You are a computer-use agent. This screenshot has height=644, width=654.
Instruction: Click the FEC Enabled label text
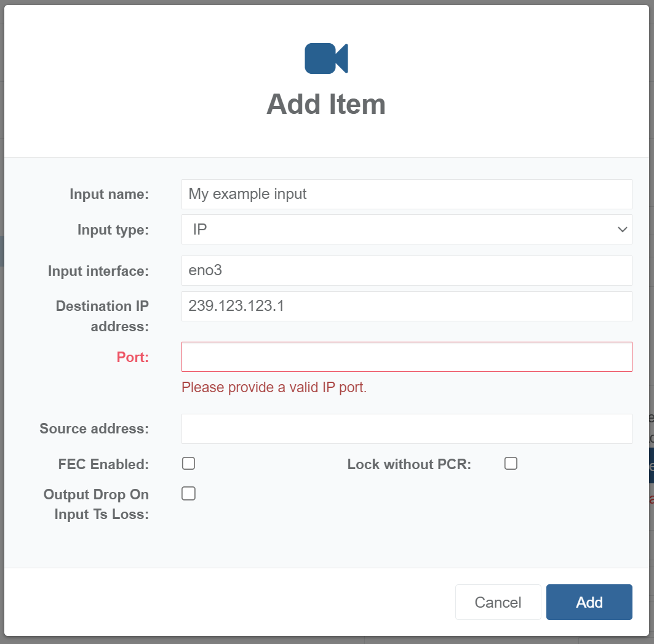tap(103, 464)
